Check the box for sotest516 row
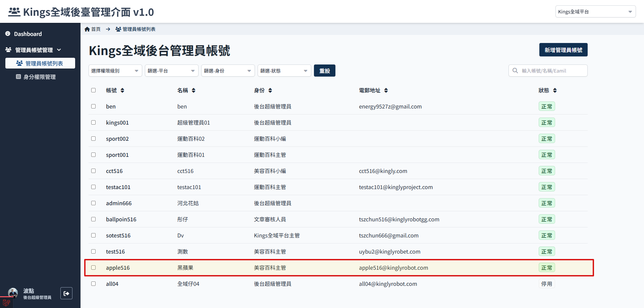Screen dimensions: 644x308 point(94,235)
